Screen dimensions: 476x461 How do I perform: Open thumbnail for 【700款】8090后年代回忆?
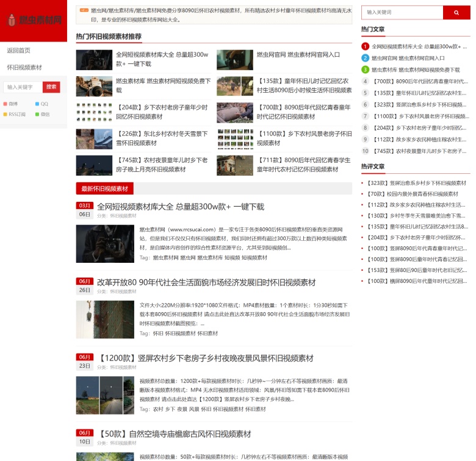(x=235, y=113)
